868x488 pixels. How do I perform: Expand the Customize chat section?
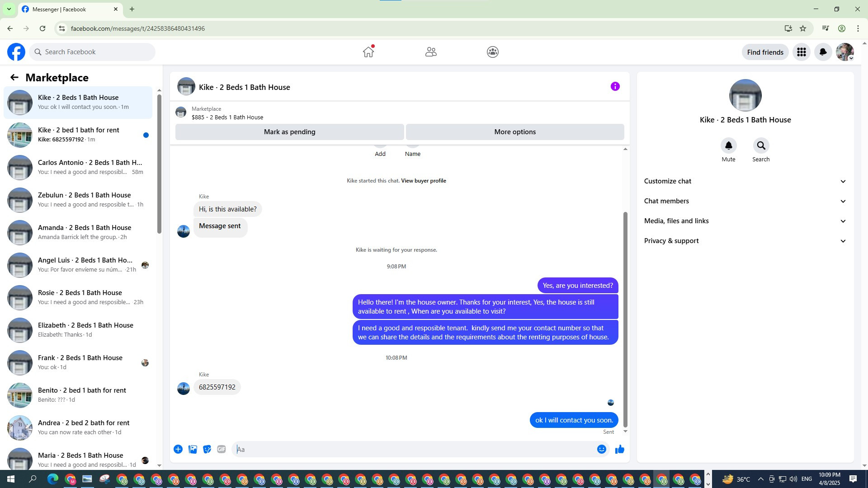(745, 181)
